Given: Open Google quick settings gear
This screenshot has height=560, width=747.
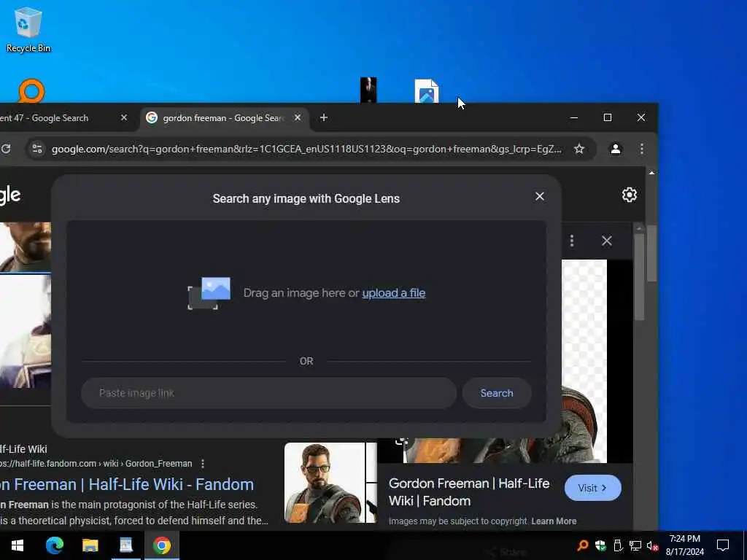Looking at the screenshot, I should 629,195.
